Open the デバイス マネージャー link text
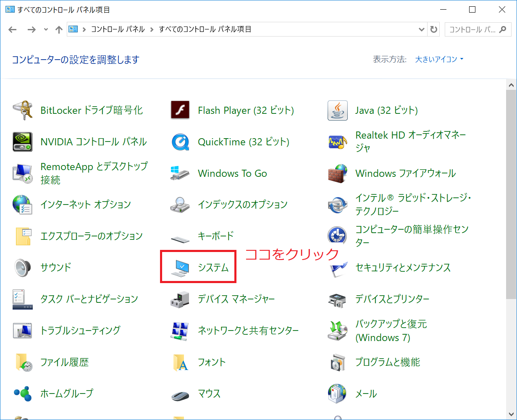 coord(236,299)
